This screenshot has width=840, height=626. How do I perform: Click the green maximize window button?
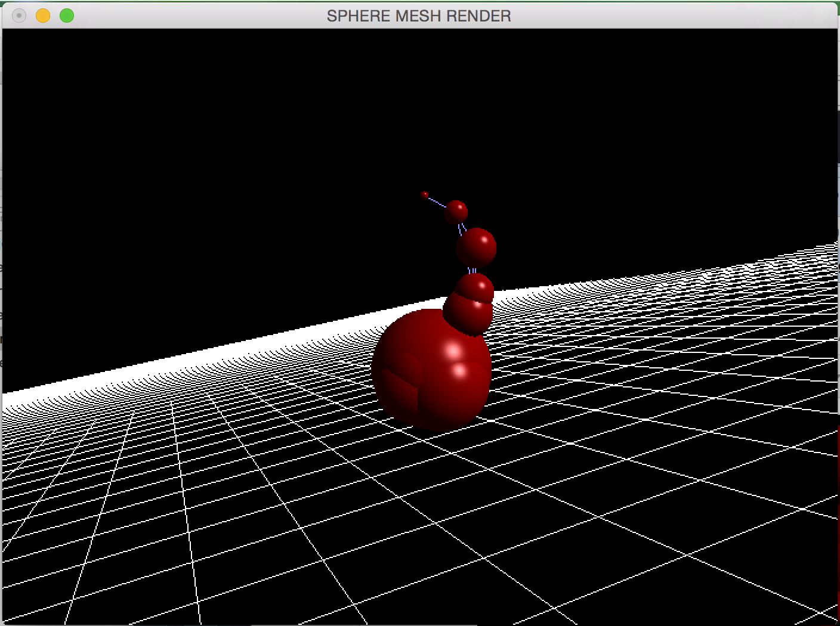point(67,16)
